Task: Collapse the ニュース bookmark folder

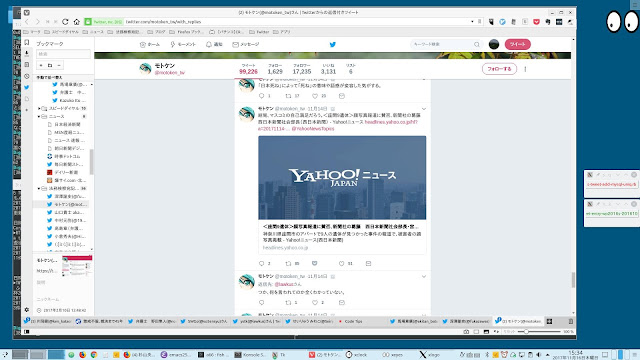Action: (39, 116)
